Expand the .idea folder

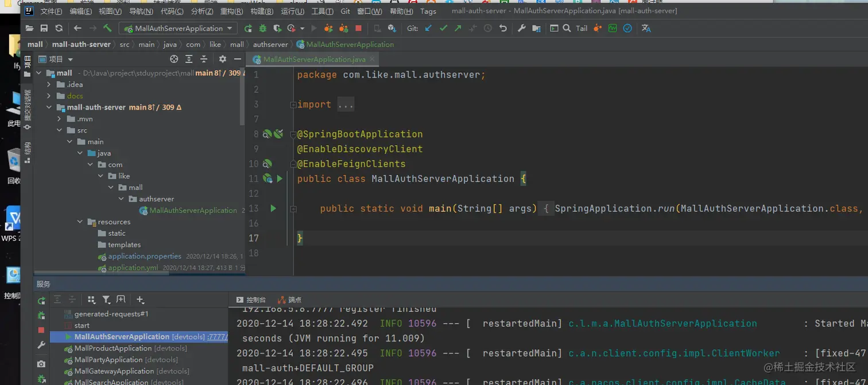(x=49, y=84)
